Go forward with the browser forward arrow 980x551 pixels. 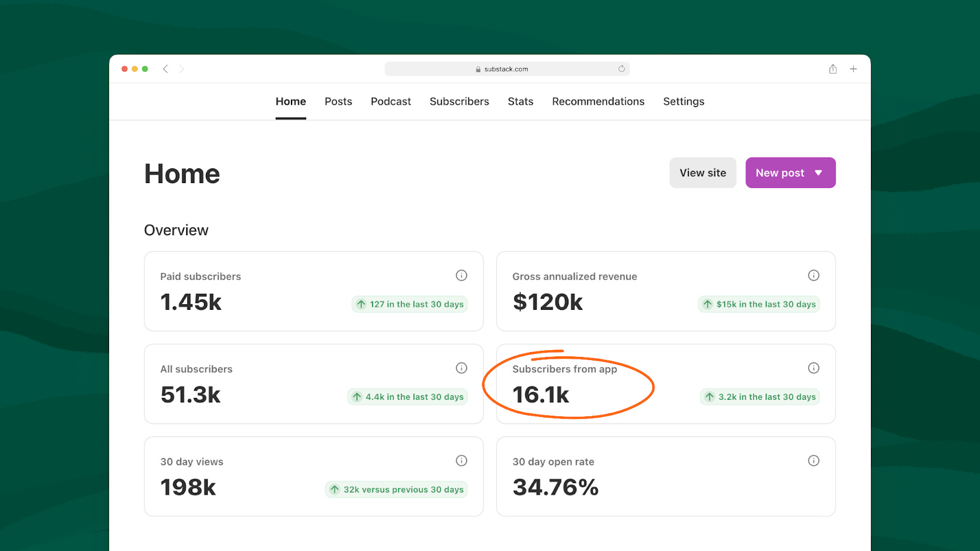point(181,69)
